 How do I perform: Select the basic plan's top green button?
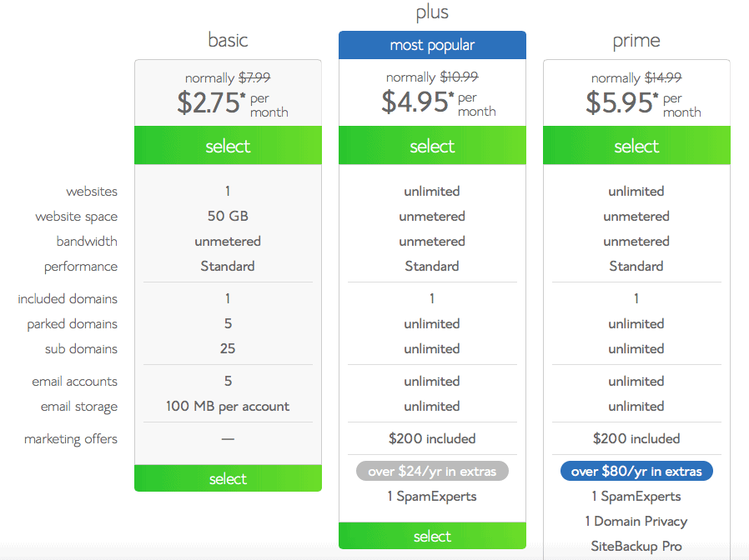coord(227,145)
